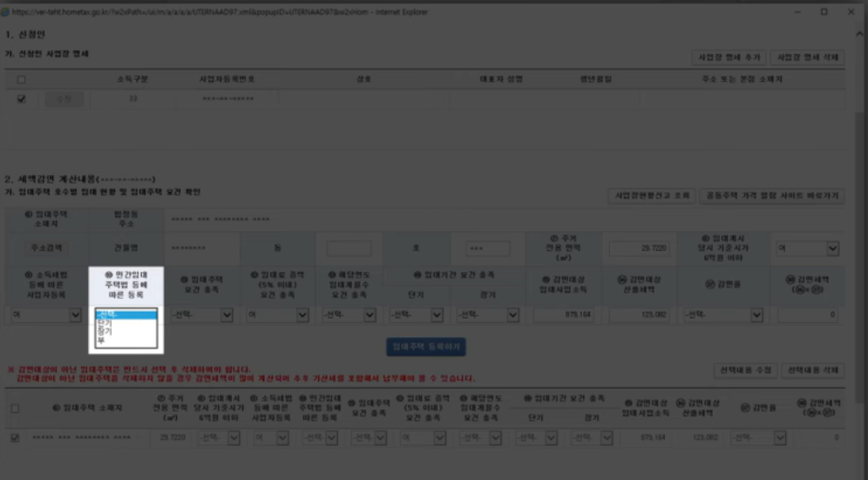Uncheck the checked row with 소득구분 33
The height and width of the screenshot is (480, 868).
pyautogui.click(x=21, y=99)
